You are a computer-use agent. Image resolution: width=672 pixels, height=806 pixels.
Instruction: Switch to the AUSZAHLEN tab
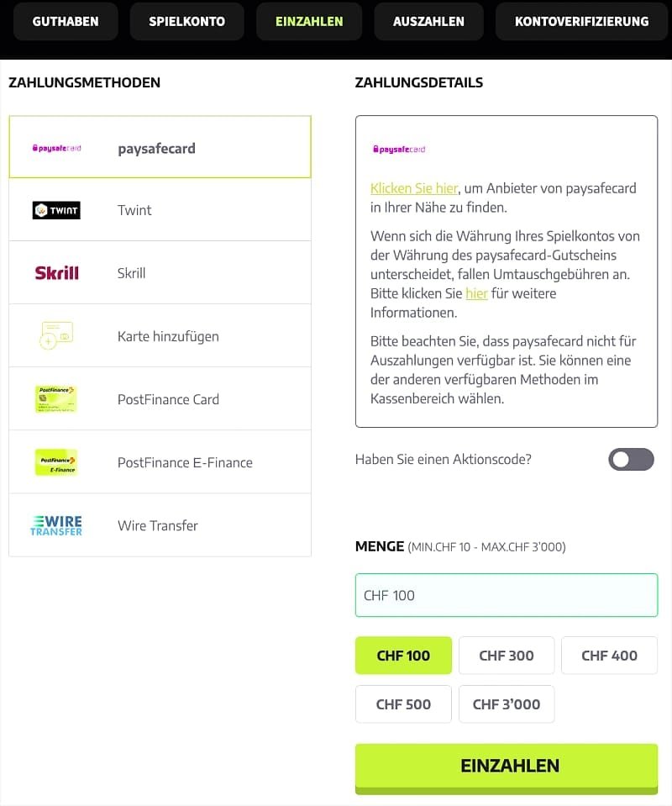pyautogui.click(x=428, y=21)
